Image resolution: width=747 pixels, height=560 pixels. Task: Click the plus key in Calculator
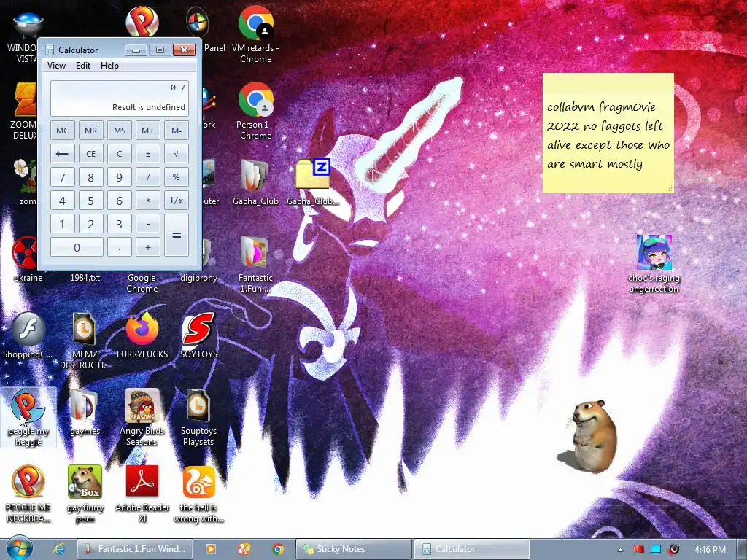(x=147, y=247)
